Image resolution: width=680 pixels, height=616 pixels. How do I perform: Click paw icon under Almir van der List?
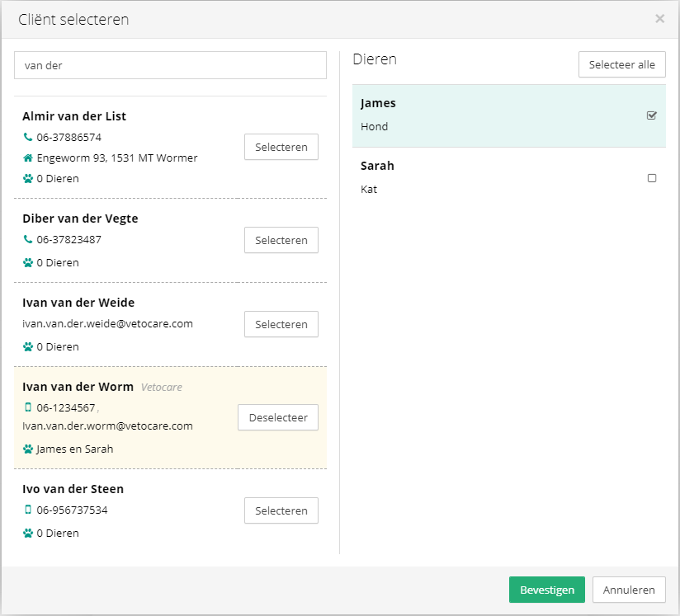point(28,179)
